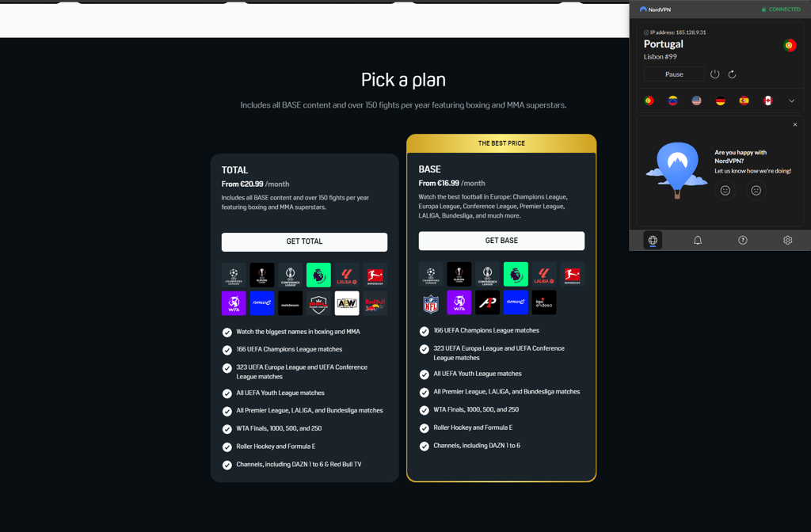Click 'WTA Finals, 1000, 500, and 250' in BASE plan
This screenshot has height=532, width=811.
476,409
